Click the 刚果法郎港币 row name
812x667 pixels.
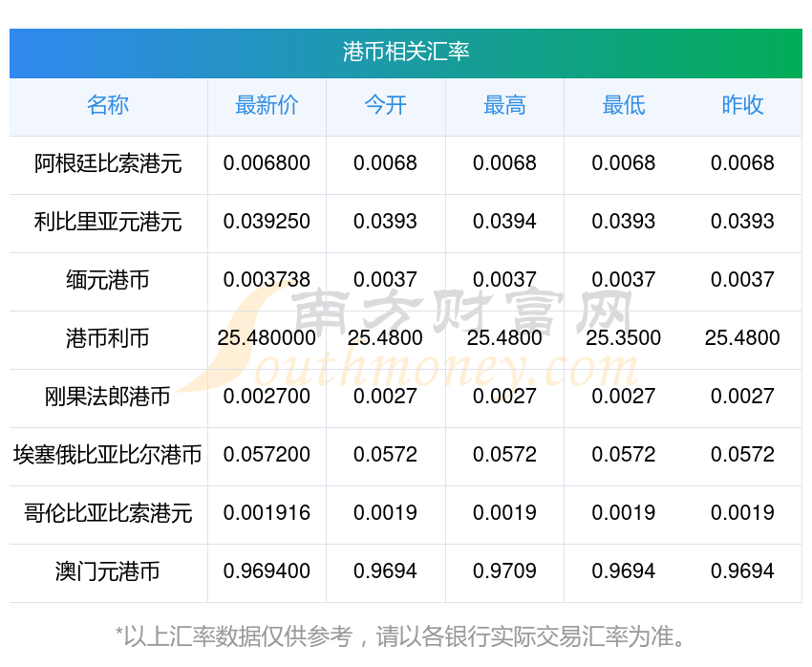point(108,397)
